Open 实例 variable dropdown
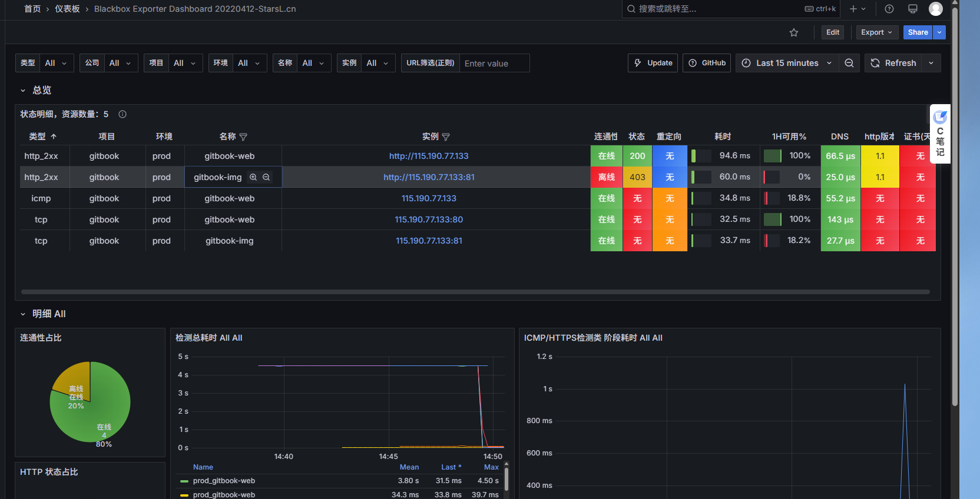 tap(378, 63)
